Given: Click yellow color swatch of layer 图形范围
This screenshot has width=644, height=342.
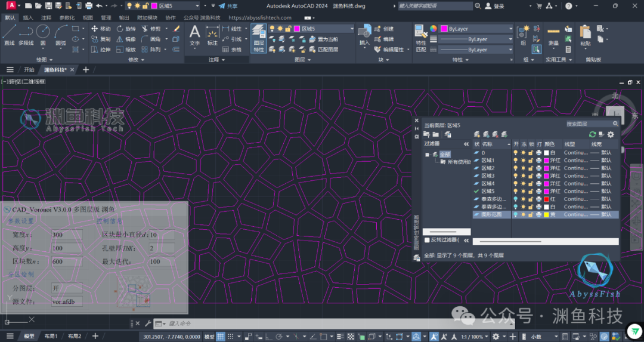Looking at the screenshot, I should (547, 215).
